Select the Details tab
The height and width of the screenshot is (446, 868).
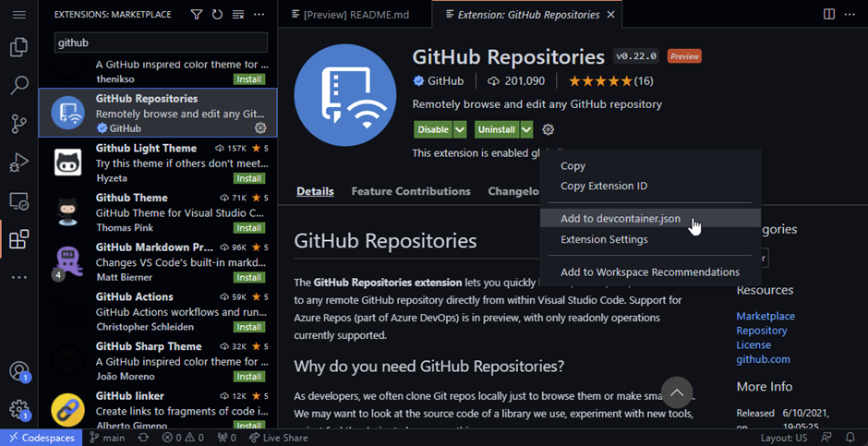pyautogui.click(x=315, y=191)
